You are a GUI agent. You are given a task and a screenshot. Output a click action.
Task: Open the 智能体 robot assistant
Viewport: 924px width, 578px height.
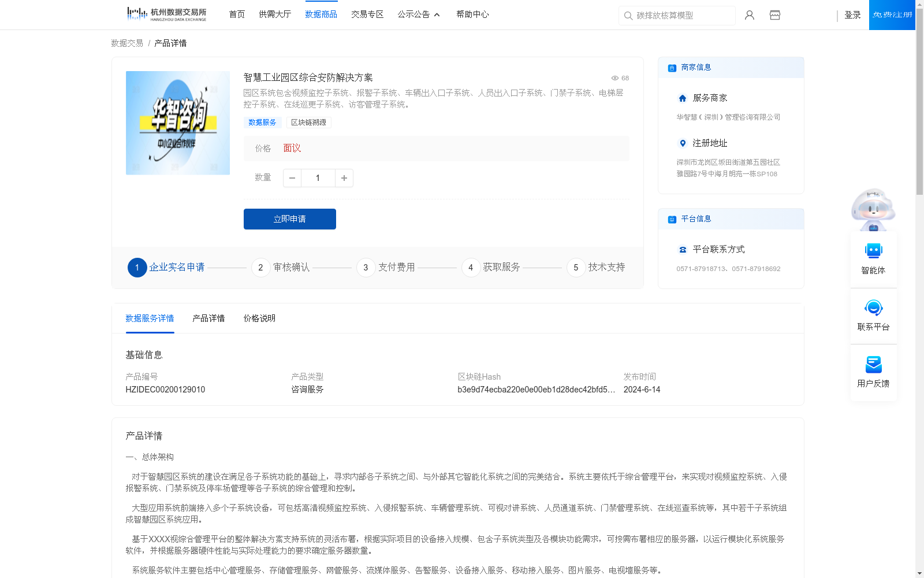[873, 258]
